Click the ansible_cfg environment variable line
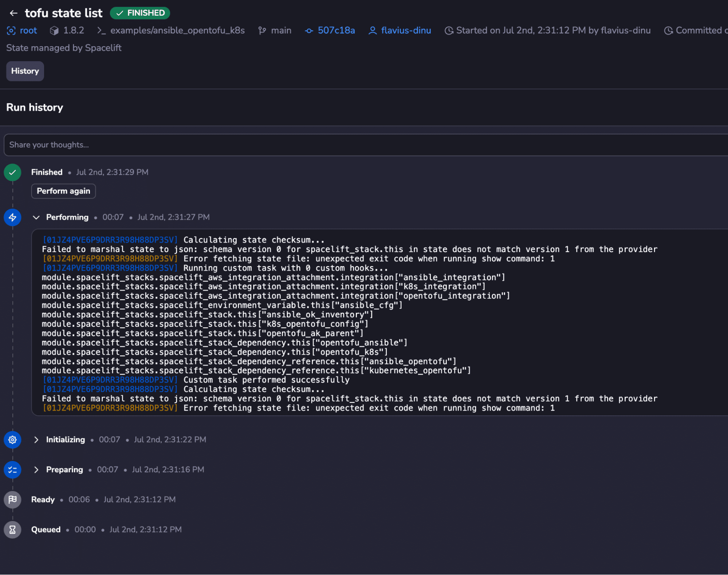Image resolution: width=728 pixels, height=575 pixels. [x=222, y=305]
